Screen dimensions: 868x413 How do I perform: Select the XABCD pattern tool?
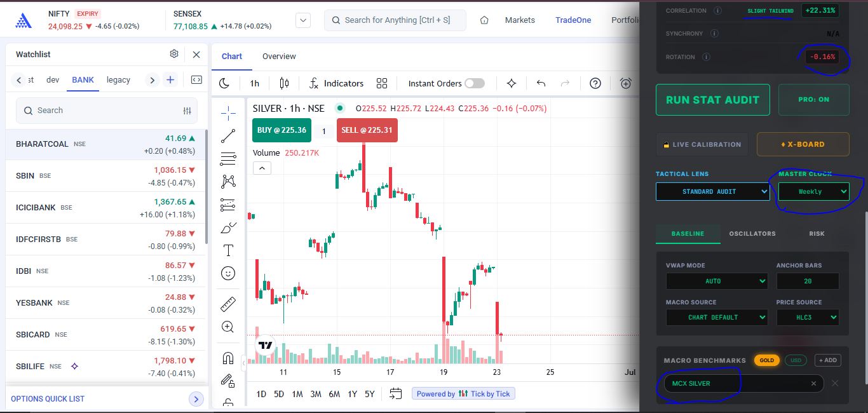point(228,182)
